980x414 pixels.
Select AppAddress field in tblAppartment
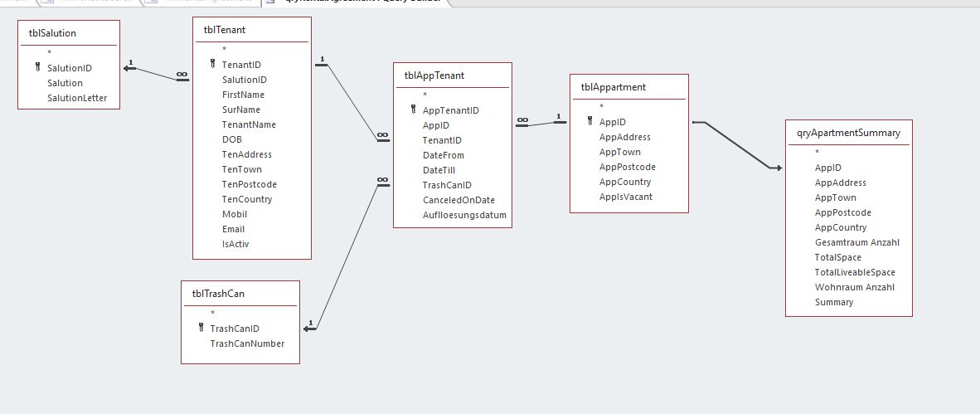click(625, 137)
